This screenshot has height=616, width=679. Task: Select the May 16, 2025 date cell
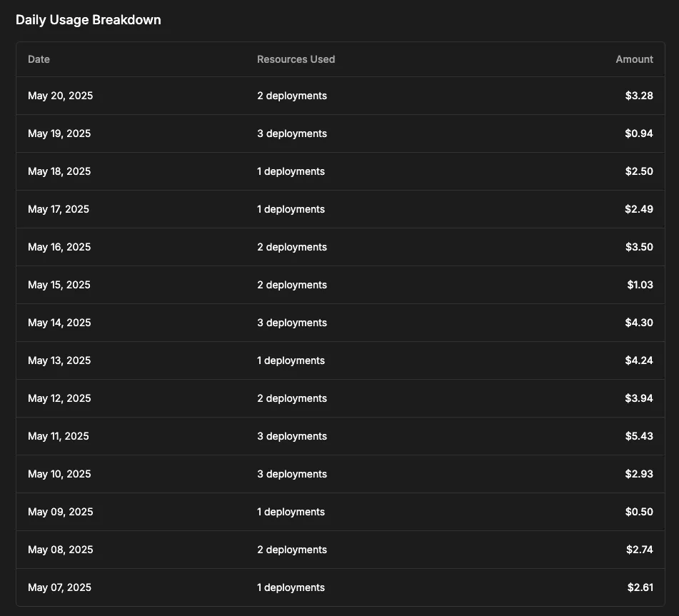coord(59,247)
